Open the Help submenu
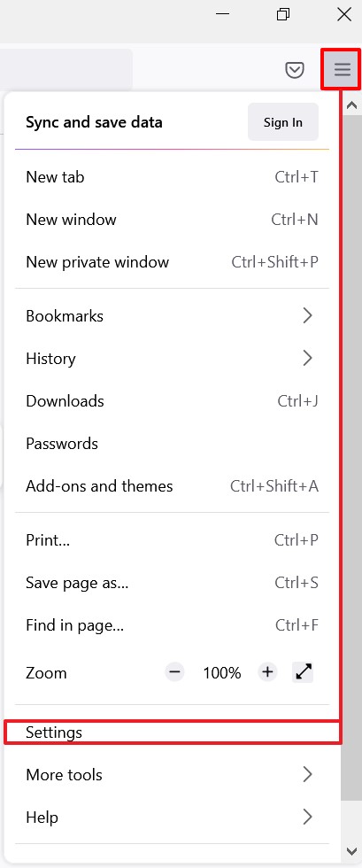Viewport: 362px width, 868px height. click(172, 817)
